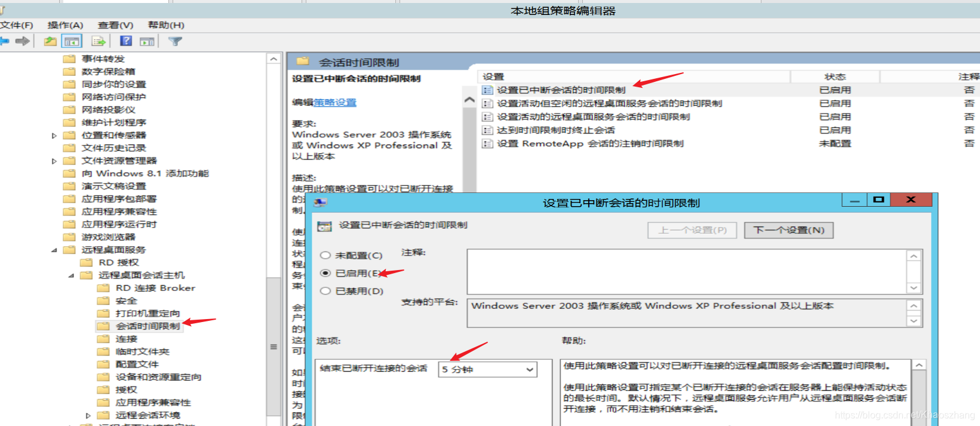Click the folder icon next to 临时文件夹

point(103,351)
